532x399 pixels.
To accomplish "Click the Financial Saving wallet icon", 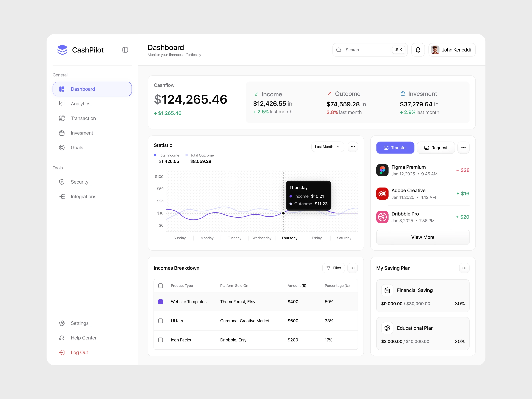I will point(387,290).
